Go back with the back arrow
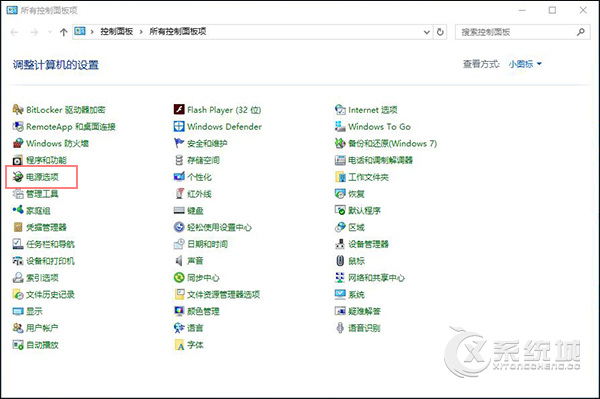Screen dimensions: 600x399 click(15, 32)
